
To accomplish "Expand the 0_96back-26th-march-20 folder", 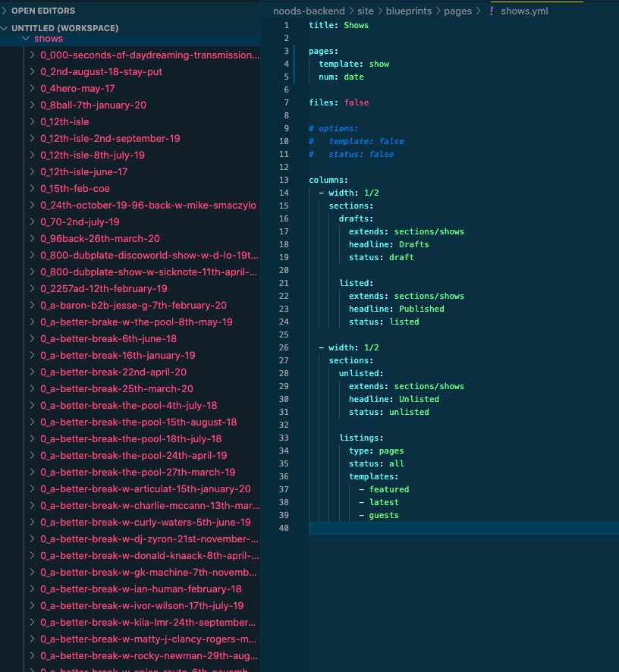I will pos(99,239).
